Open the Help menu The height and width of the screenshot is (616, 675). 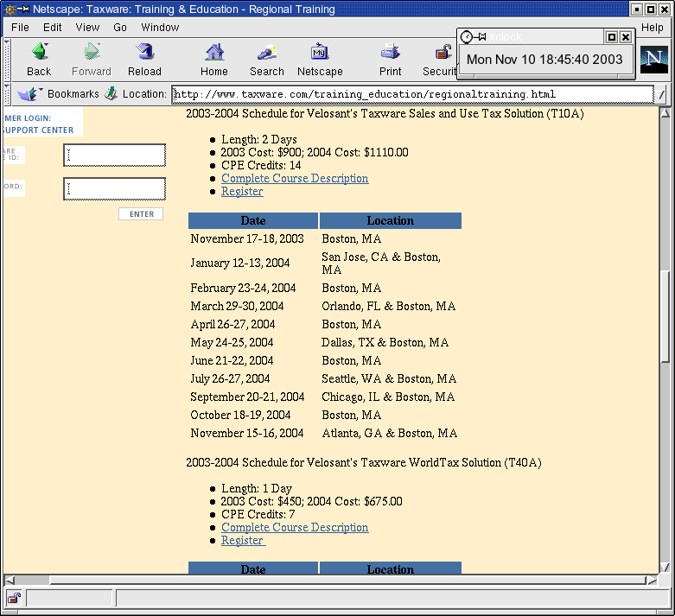653,28
